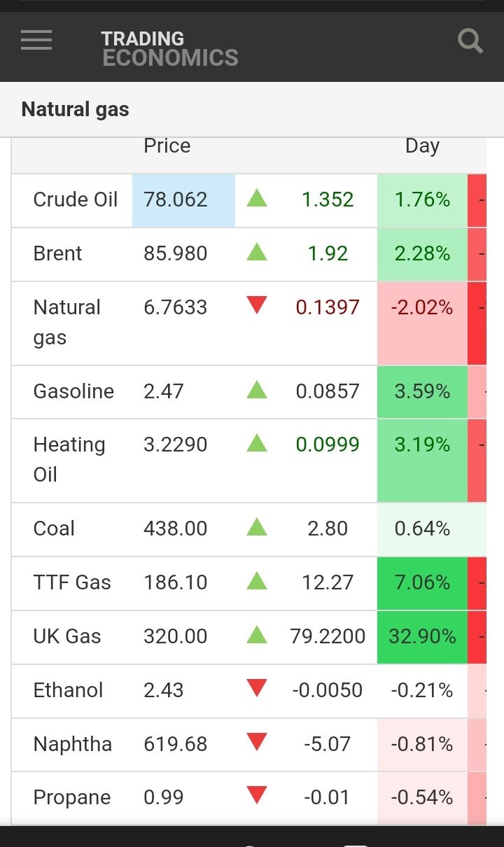Click green up arrow in UK Gas row
This screenshot has height=847, width=504.
click(257, 636)
